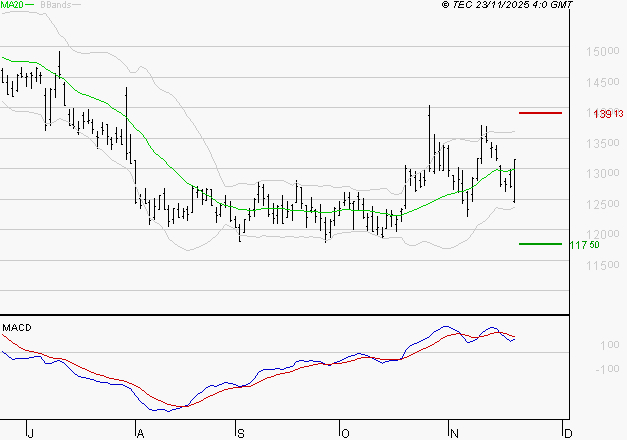This screenshot has width=627, height=440.
Task: Click the green support level line
Action: tap(540, 244)
